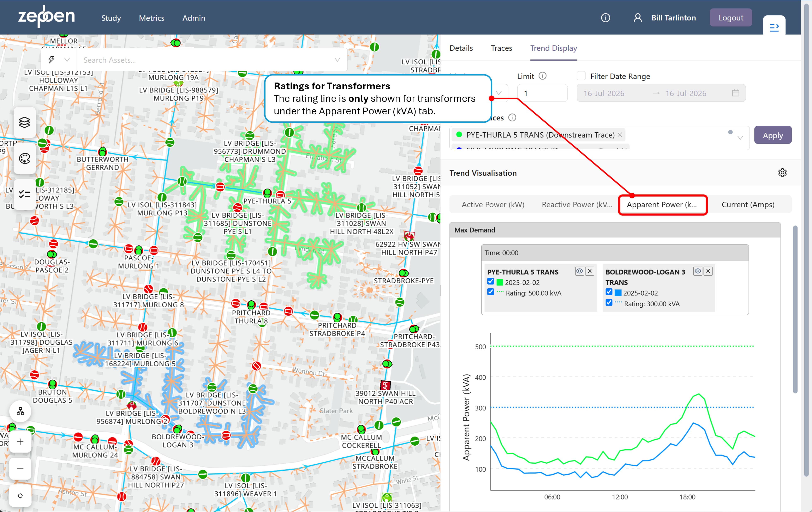
Task: Click the green swatch for PYE-THURLA 2025-02-02
Action: point(500,282)
